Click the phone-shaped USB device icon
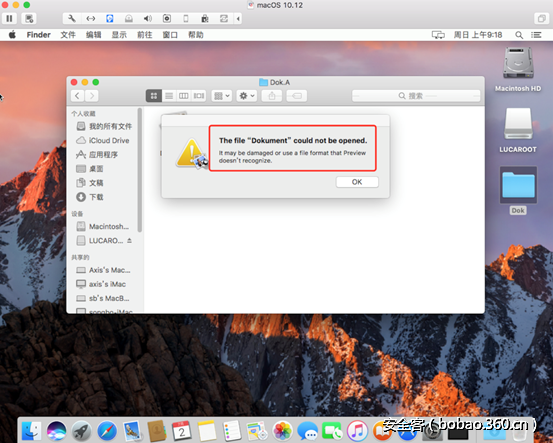The width and height of the screenshot is (553, 443). [x=186, y=18]
